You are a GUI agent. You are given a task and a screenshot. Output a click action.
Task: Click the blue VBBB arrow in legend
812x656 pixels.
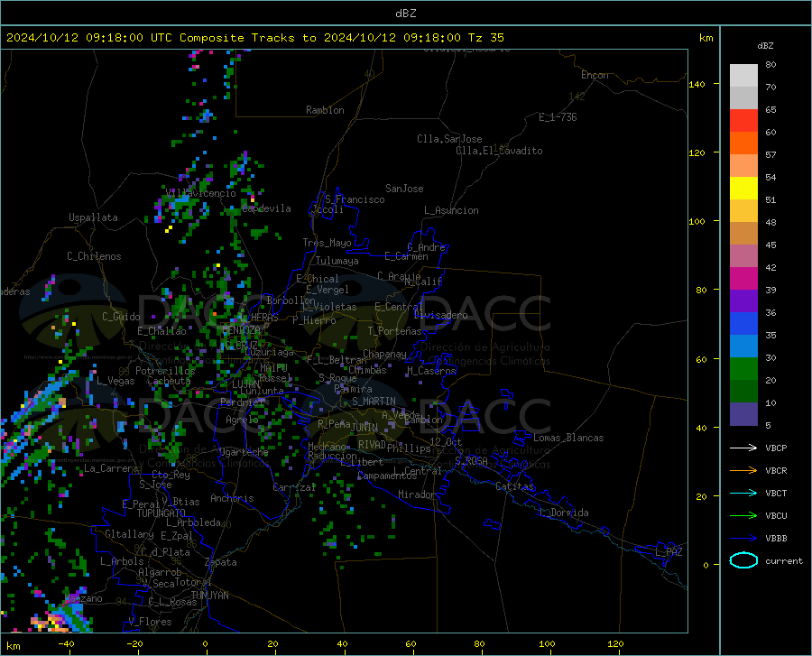(x=743, y=538)
